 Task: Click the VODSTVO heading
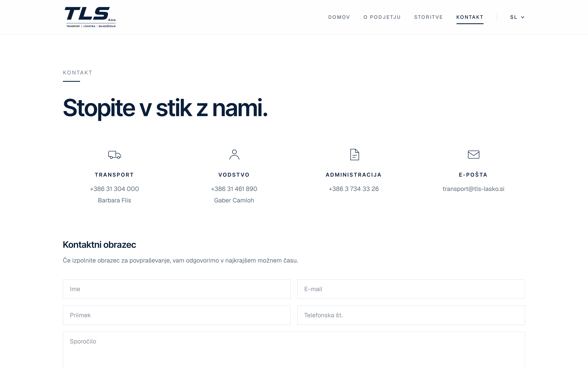coord(234,175)
